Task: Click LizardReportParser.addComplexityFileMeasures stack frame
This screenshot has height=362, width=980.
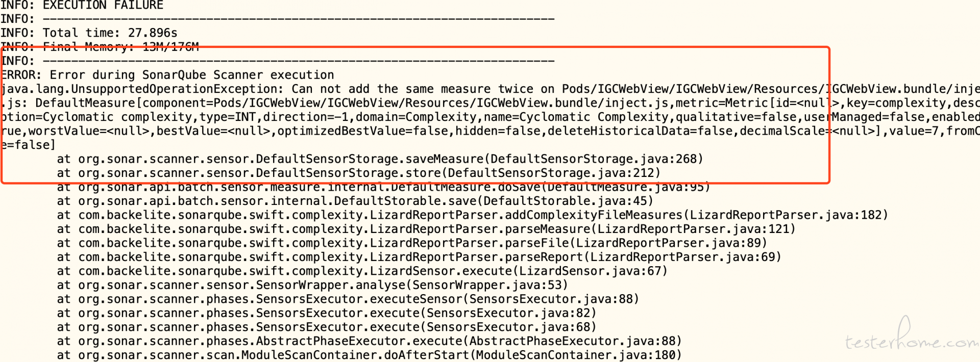Action: (x=472, y=215)
